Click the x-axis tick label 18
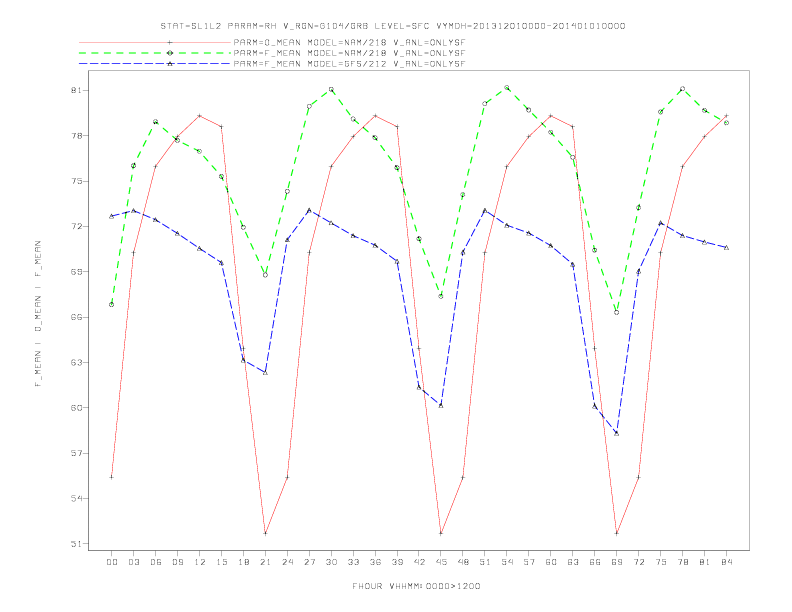The width and height of the screenshot is (792, 612). coord(243,562)
